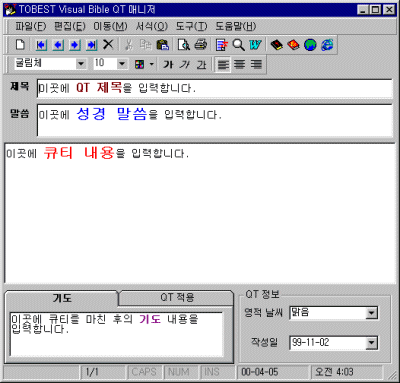This screenshot has width=400, height=383.
Task: Delete record with the X icon
Action: coord(108,45)
